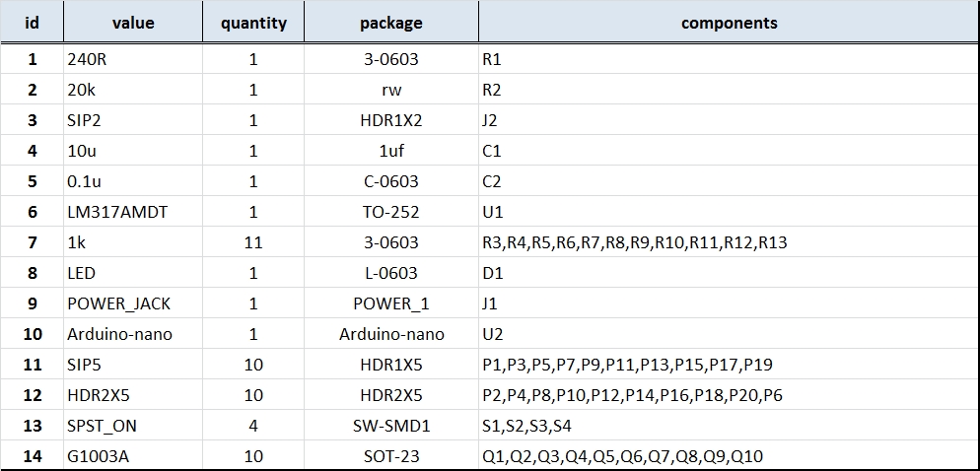Image resolution: width=980 pixels, height=471 pixels.
Task: Select the components cell starting with Q1
Action: [729, 456]
